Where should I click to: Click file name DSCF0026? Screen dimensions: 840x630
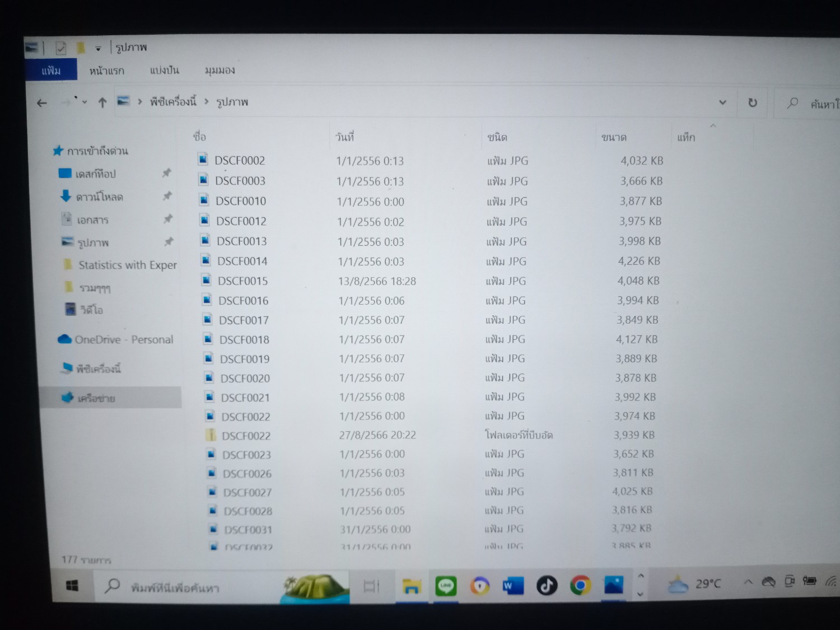coord(247,474)
